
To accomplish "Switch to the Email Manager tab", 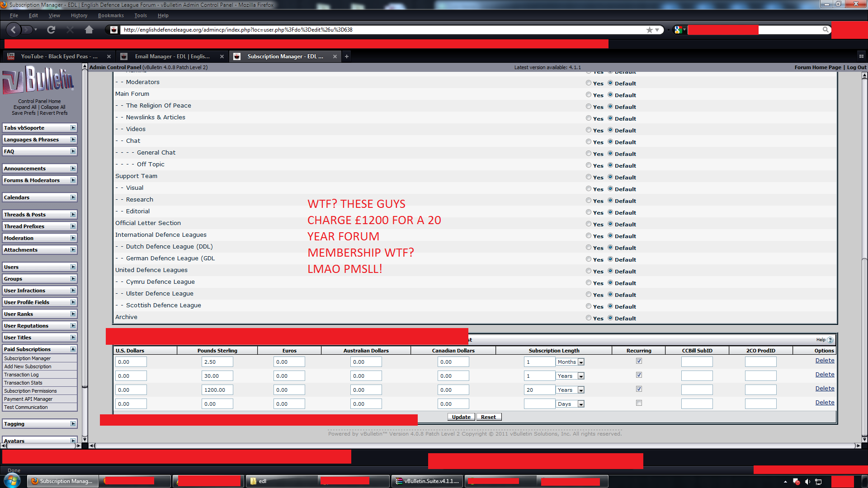I will click(x=172, y=56).
